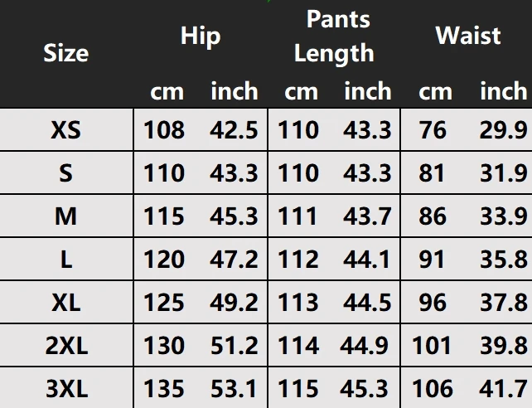Select the M size row label
The width and height of the screenshot is (532, 408).
(x=65, y=216)
